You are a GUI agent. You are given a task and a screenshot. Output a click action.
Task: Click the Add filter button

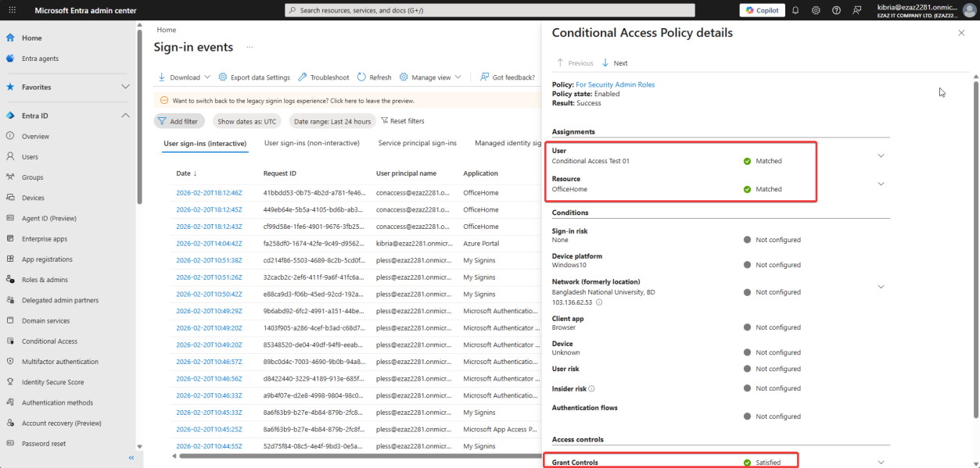[179, 121]
